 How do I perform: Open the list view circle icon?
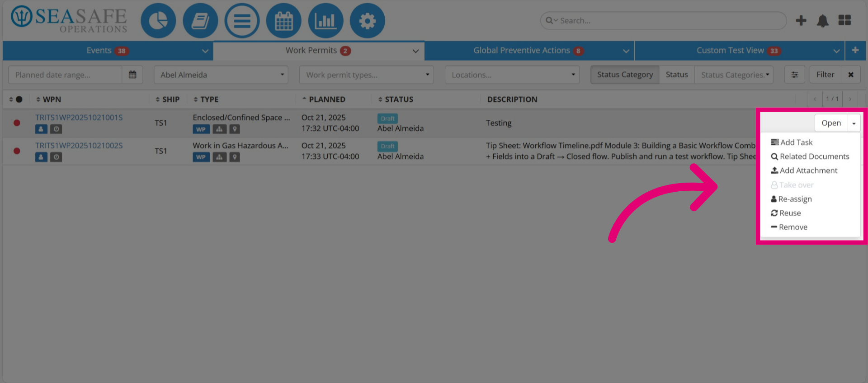click(242, 21)
